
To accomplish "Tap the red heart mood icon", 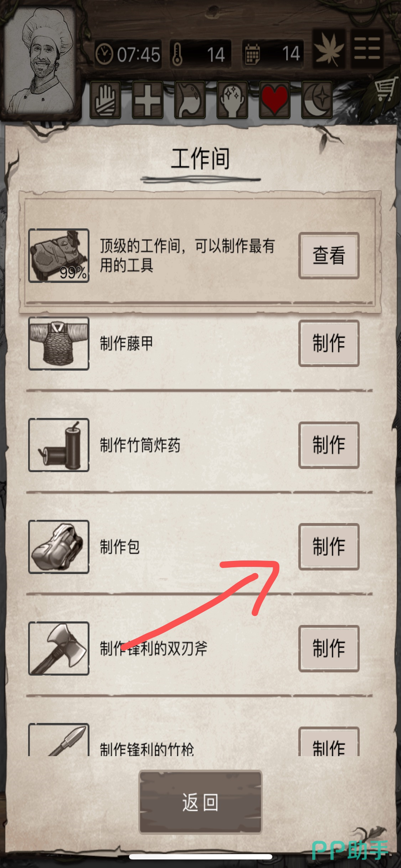I will pos(274,100).
